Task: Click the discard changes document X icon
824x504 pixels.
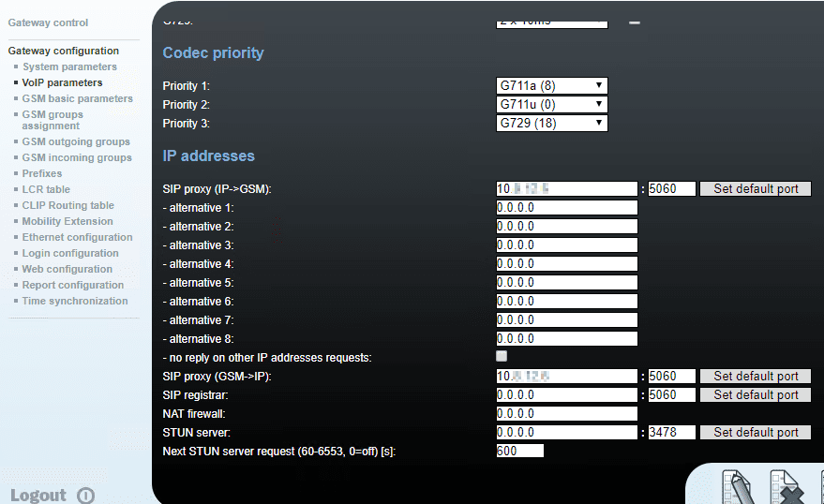Action: (x=787, y=487)
